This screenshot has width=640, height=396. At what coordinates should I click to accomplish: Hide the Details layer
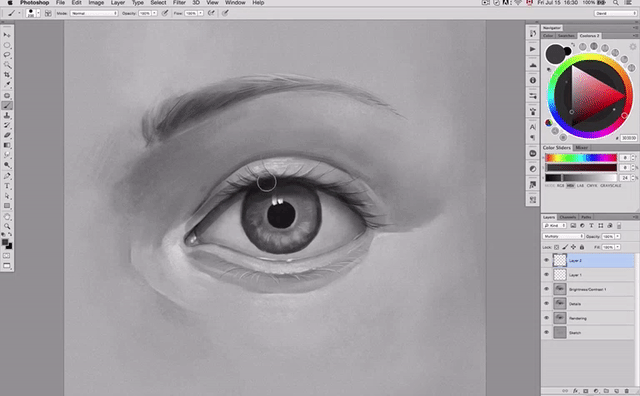pos(547,303)
